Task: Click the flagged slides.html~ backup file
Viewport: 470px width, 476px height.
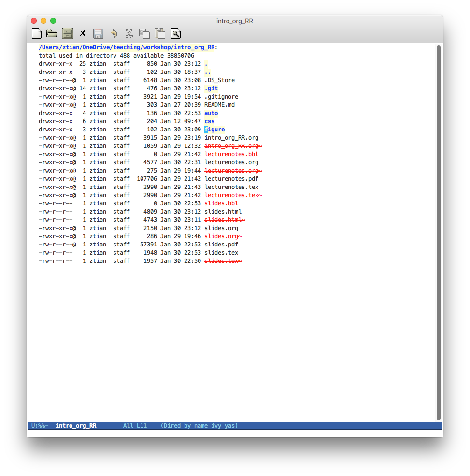Action: tap(225, 219)
